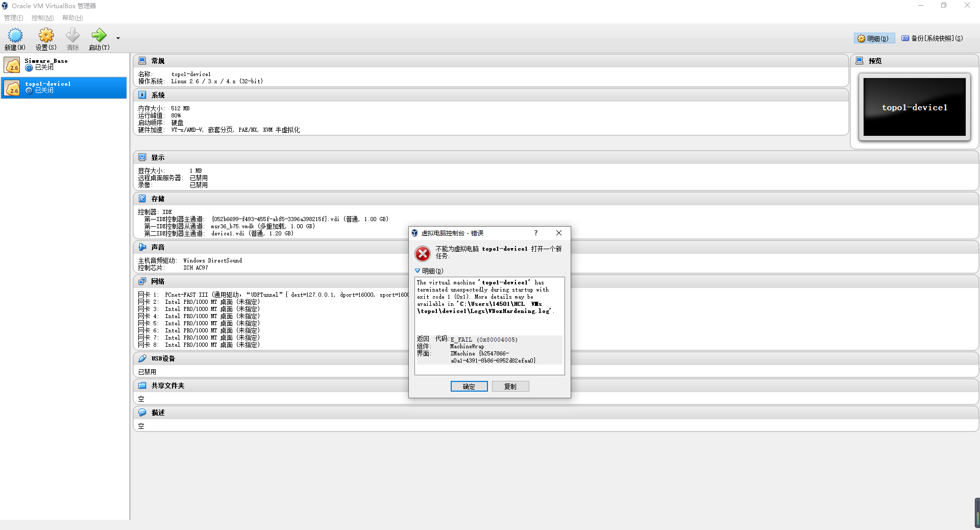Screen dimensions: 980x530
Task: Click '已禁用' beside 远程桌面服务器
Action: click(199, 178)
